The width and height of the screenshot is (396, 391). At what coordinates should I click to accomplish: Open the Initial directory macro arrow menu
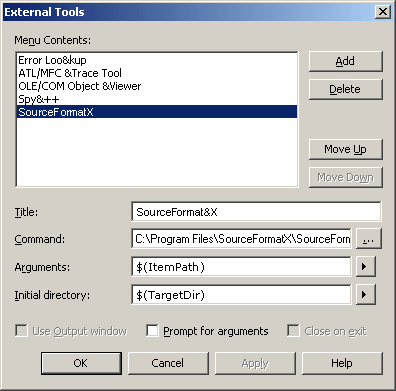click(365, 294)
